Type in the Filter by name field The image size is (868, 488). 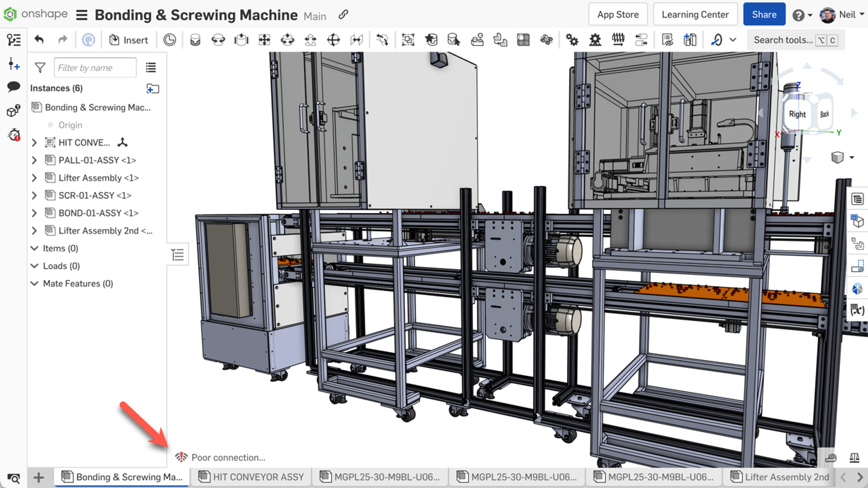95,67
